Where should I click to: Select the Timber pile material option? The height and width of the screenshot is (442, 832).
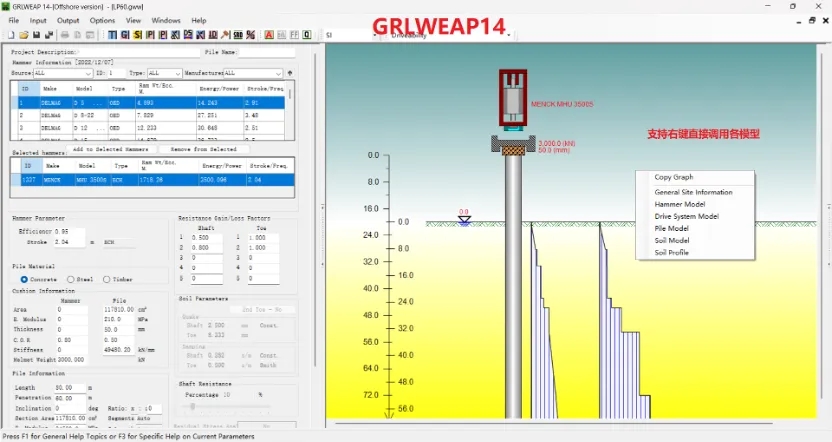coord(108,279)
